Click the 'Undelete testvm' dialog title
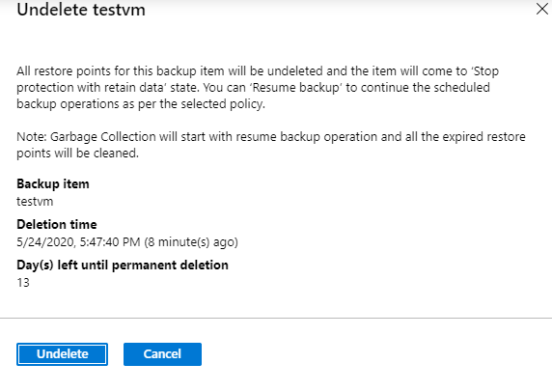 (x=81, y=9)
